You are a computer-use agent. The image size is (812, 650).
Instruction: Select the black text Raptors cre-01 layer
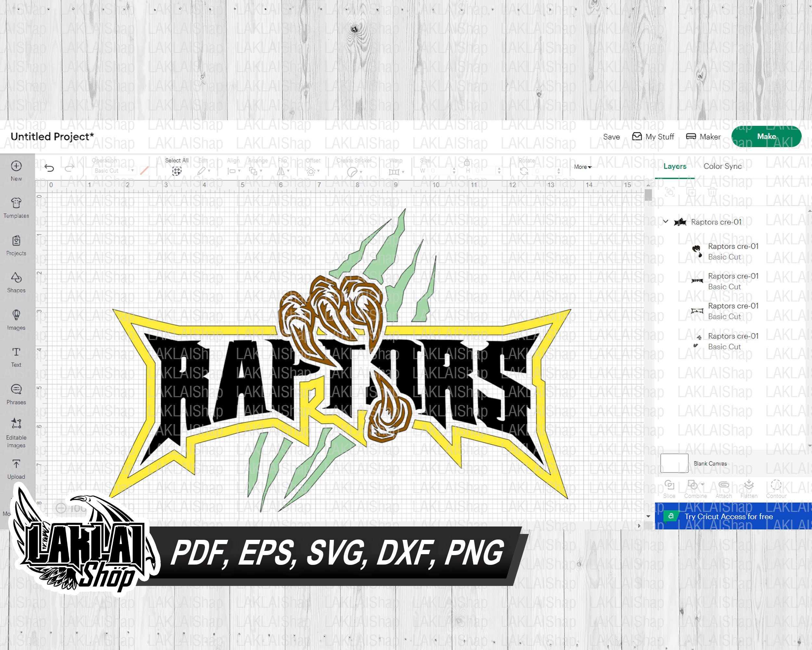point(725,281)
